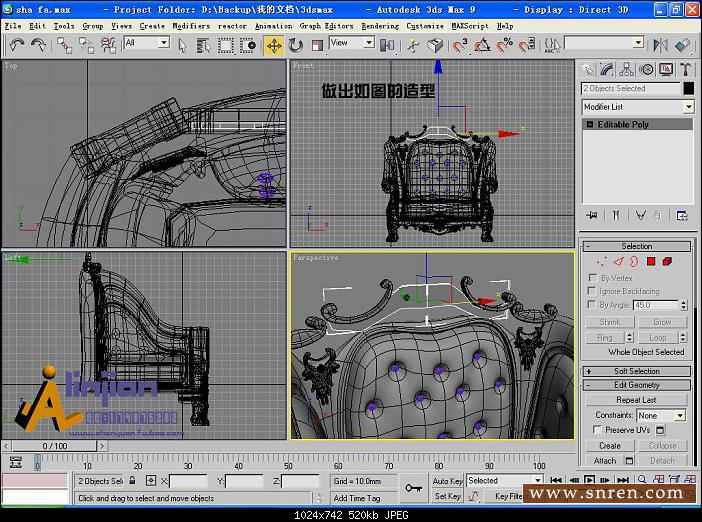The image size is (702, 522).
Task: Enable the Preserve UVs checkbox
Action: pos(597,430)
